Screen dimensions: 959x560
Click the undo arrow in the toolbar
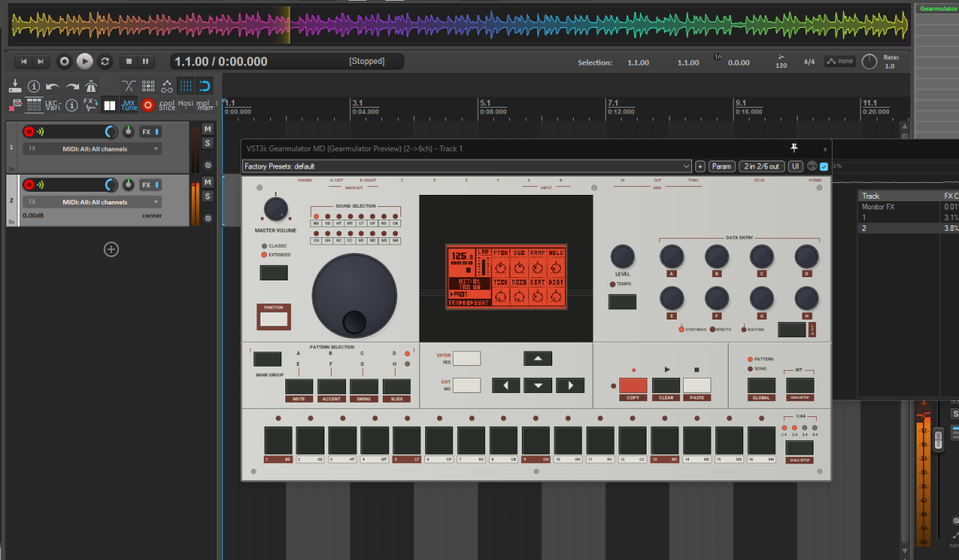(x=53, y=86)
